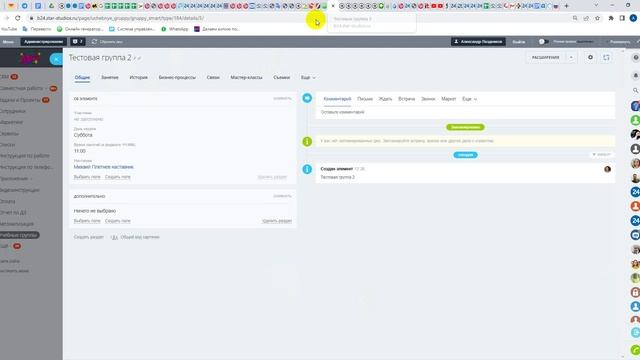Click the Оставьте комментарий input field
Viewport: 640px width, 360px height.
(x=465, y=112)
